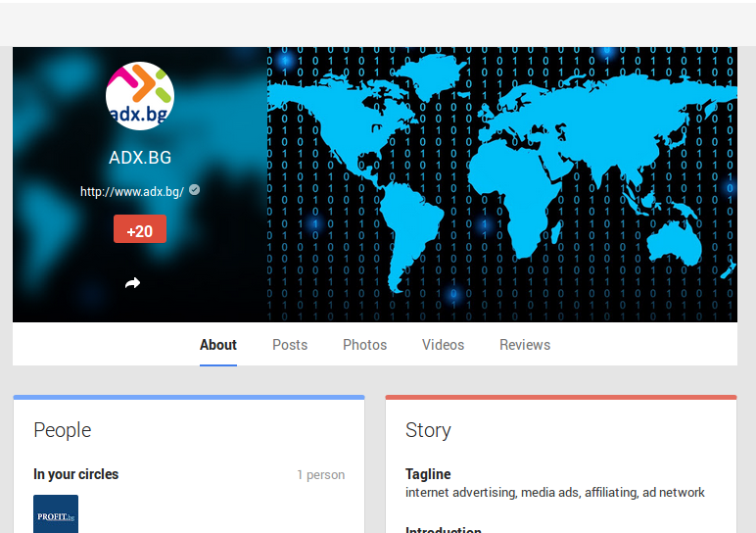Click the ADX.BG profile logo picture
The width and height of the screenshot is (756, 533).
[140, 96]
